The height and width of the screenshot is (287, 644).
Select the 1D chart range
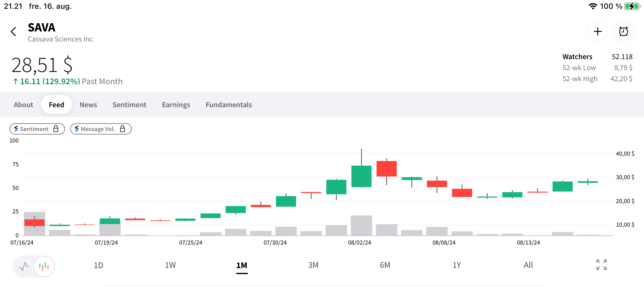click(98, 265)
